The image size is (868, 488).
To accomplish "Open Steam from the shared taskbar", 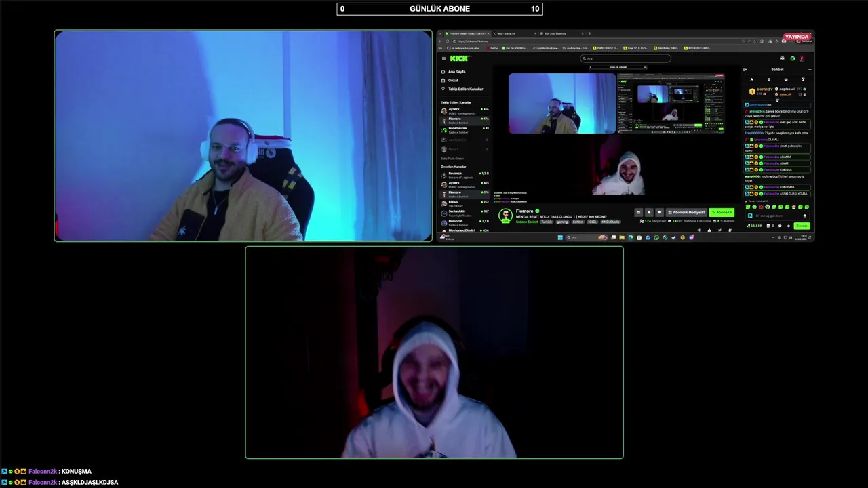I will pos(673,237).
